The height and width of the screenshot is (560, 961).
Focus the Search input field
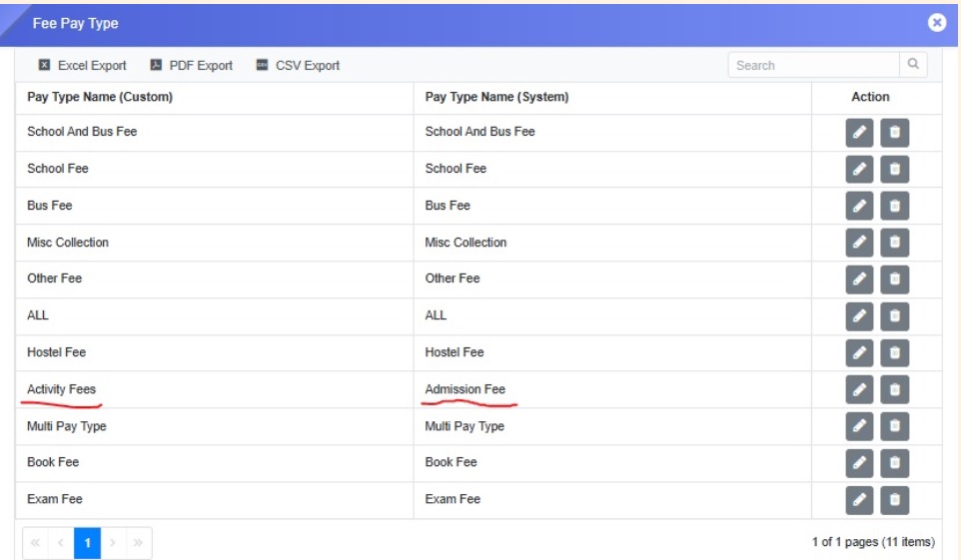[813, 65]
